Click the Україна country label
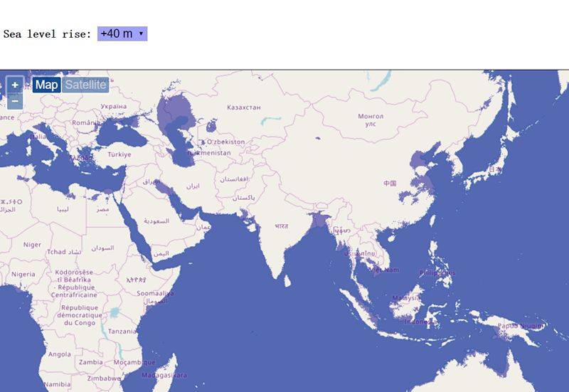 [x=113, y=106]
